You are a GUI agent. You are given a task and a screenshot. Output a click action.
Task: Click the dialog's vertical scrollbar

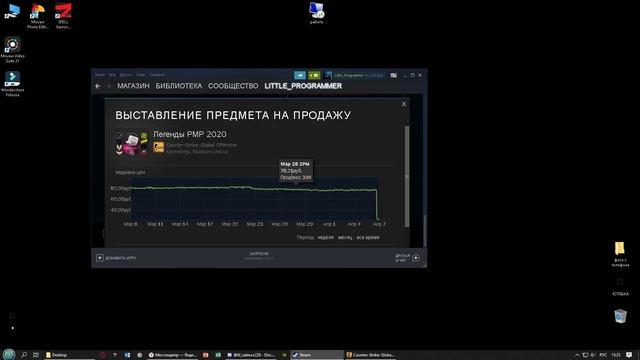[407, 176]
